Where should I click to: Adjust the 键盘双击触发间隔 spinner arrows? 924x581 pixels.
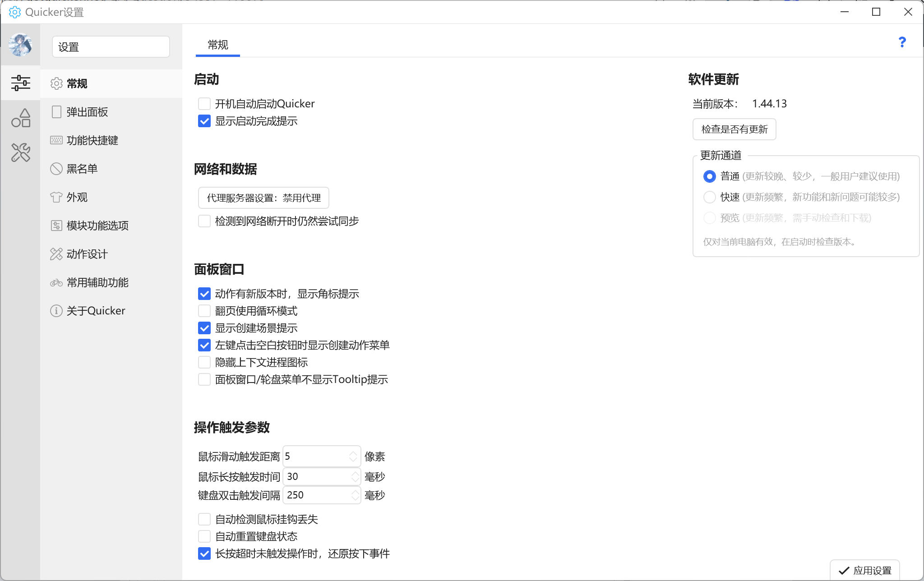click(356, 495)
